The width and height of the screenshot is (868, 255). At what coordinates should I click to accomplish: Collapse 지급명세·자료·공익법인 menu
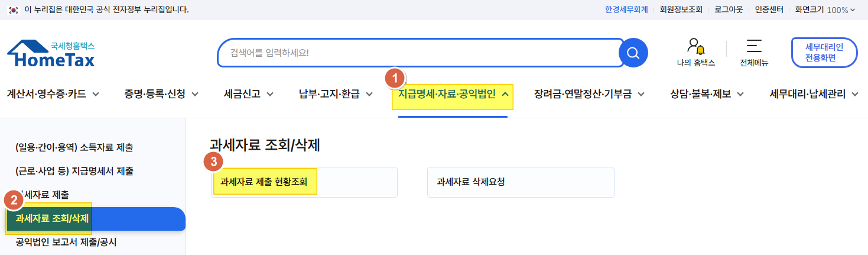pos(453,93)
